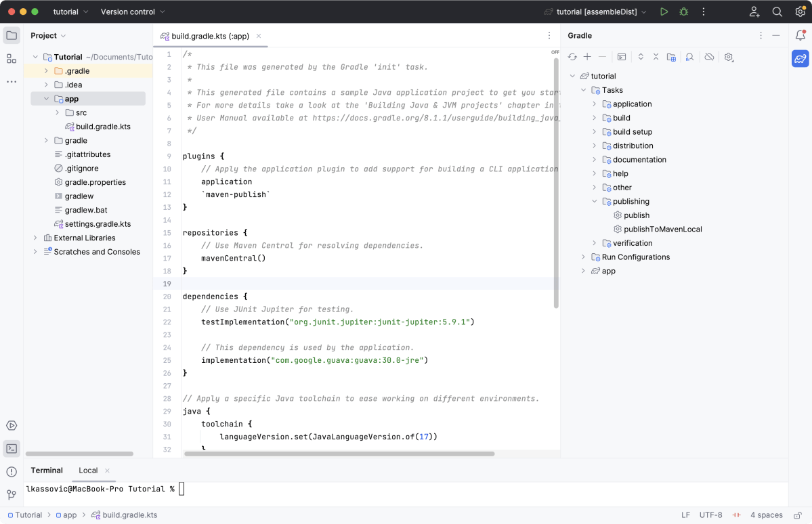The height and width of the screenshot is (524, 812).
Task: Expand the .gradle folder
Action: pos(46,71)
